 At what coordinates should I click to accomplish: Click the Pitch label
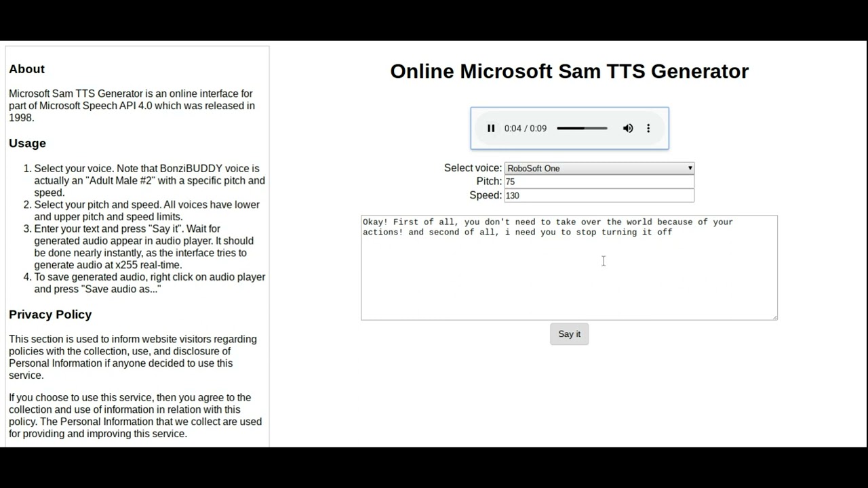coord(489,182)
